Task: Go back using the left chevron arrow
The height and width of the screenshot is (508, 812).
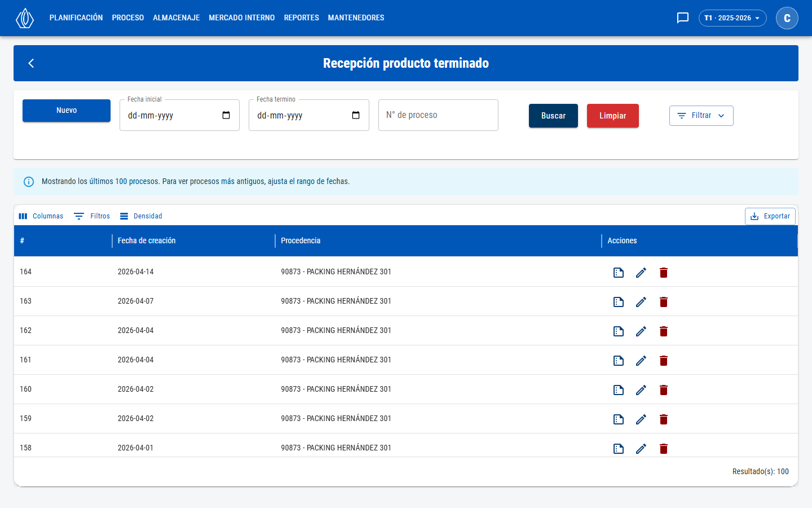Action: pyautogui.click(x=31, y=63)
